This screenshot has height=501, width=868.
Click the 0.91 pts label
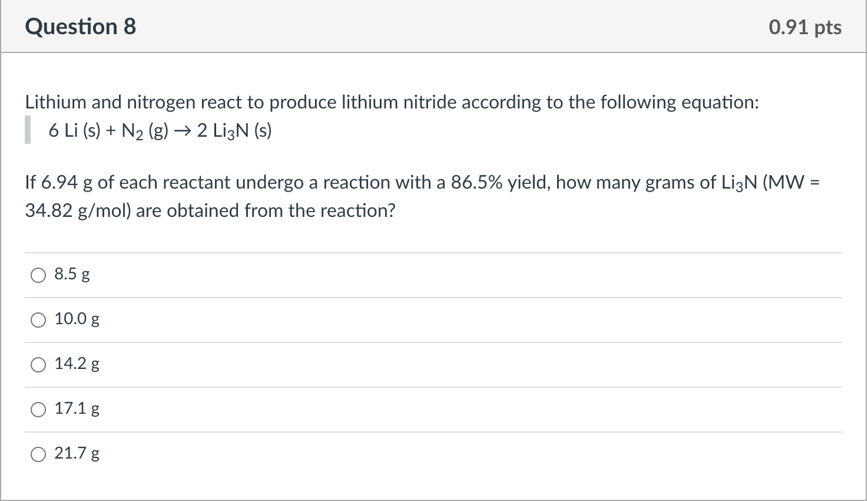[x=805, y=27]
